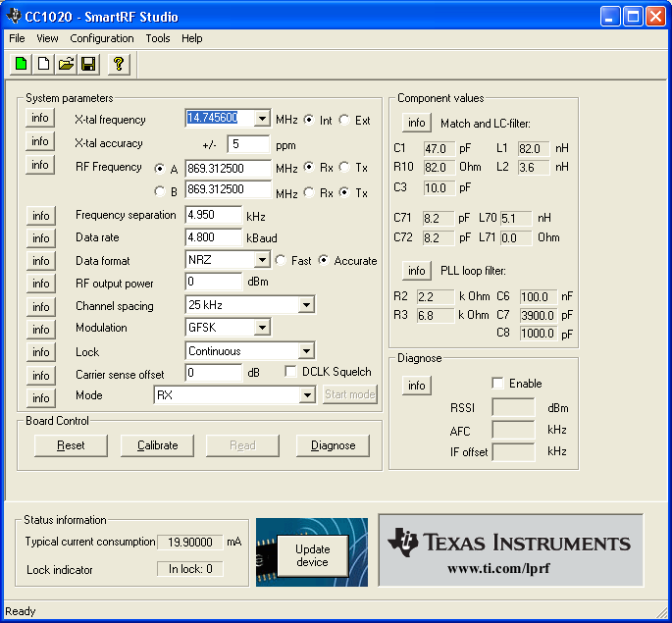The width and height of the screenshot is (672, 623).
Task: Click the RF Frequency A value field
Action: pyautogui.click(x=228, y=169)
